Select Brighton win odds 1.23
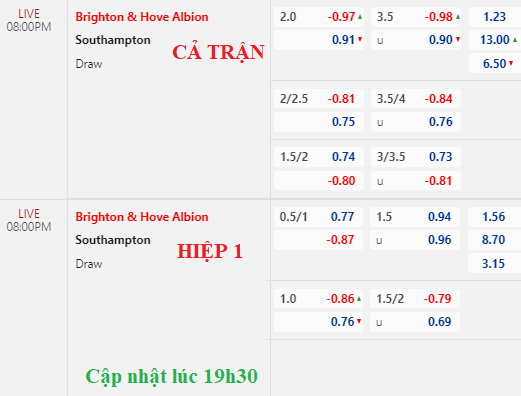 (x=495, y=17)
